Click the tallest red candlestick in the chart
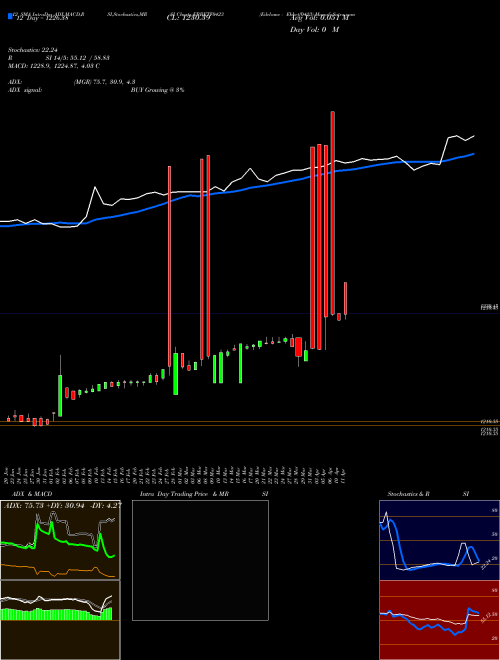Screen dimensions: 500x660 click(x=332, y=213)
